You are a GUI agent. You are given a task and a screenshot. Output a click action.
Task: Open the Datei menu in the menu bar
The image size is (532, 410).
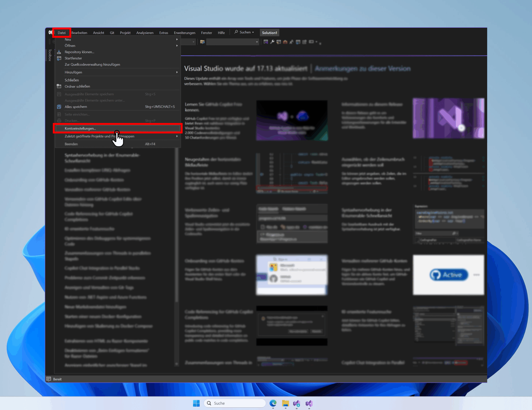62,33
